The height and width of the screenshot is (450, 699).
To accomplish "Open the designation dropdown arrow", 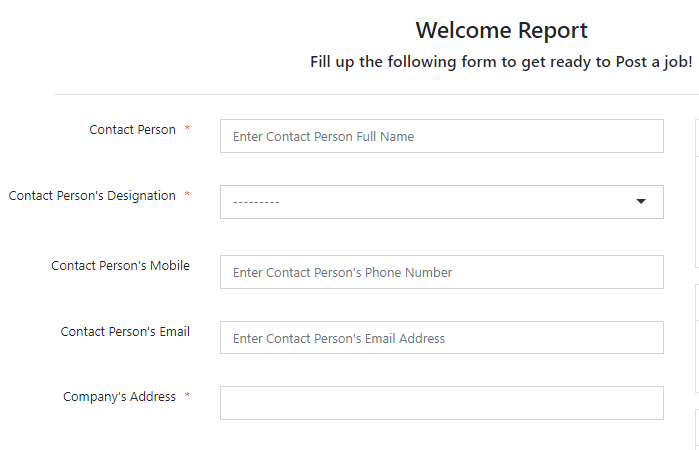I will pos(641,202).
